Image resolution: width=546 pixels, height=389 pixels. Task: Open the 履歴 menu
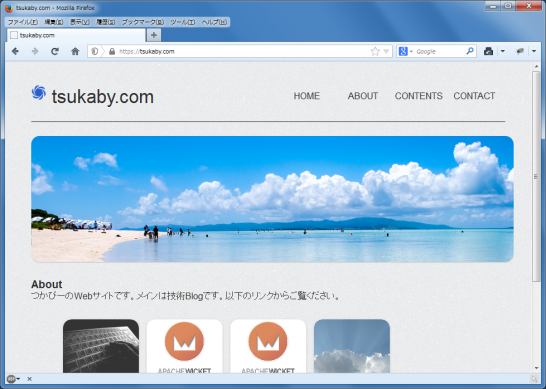tap(106, 22)
